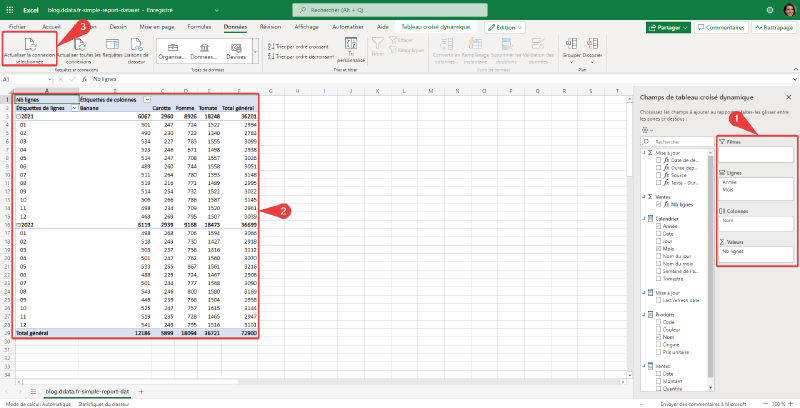Click the Dissocier outline icon
This screenshot has width=800, height=408.
(x=592, y=50)
